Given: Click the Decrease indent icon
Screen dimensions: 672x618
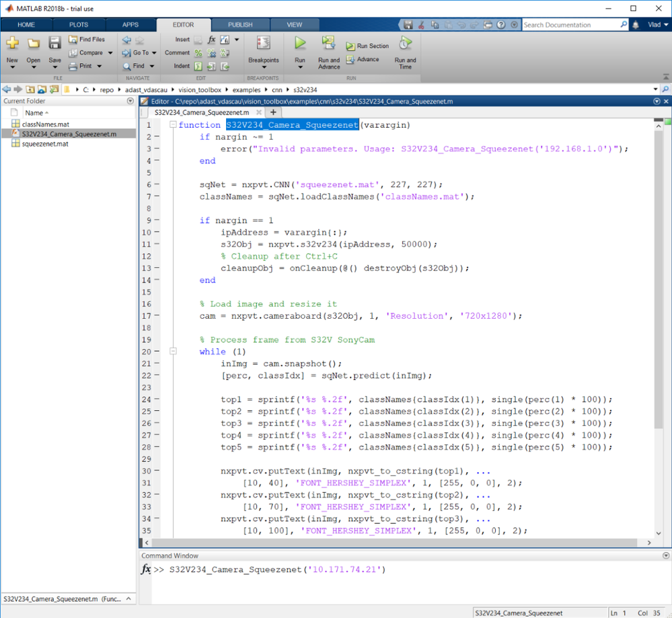Looking at the screenshot, I should [225, 67].
